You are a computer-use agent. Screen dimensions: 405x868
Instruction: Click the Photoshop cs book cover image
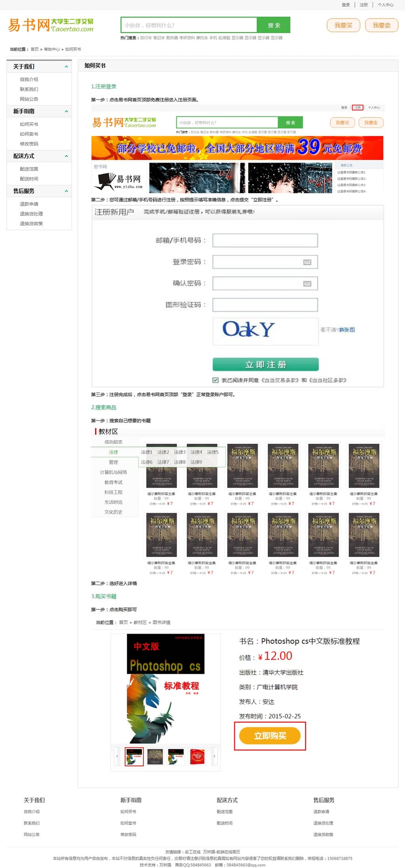166,688
